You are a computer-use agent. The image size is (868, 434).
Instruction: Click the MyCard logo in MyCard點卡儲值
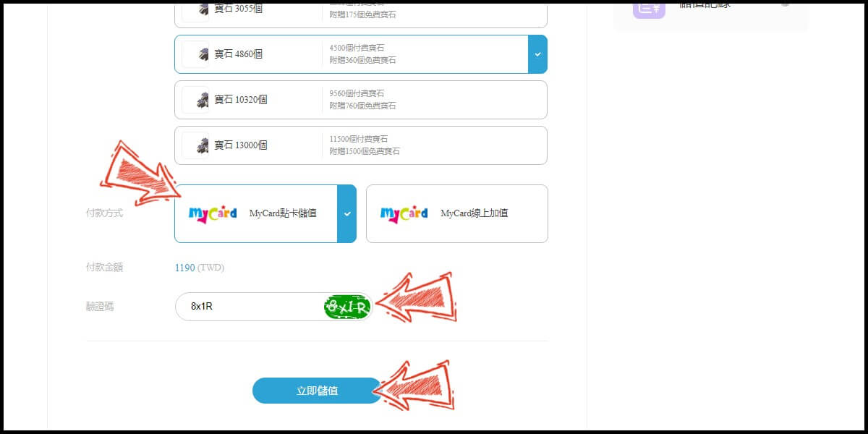click(x=213, y=214)
